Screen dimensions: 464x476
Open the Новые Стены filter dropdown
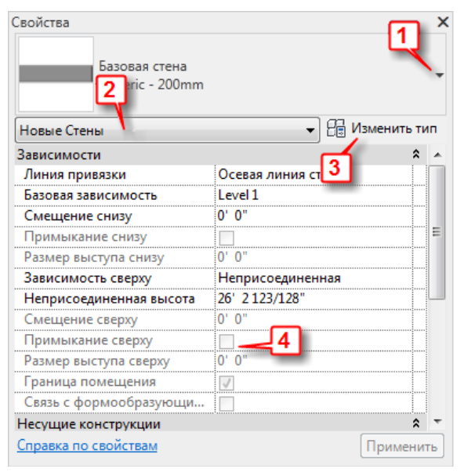click(x=167, y=130)
